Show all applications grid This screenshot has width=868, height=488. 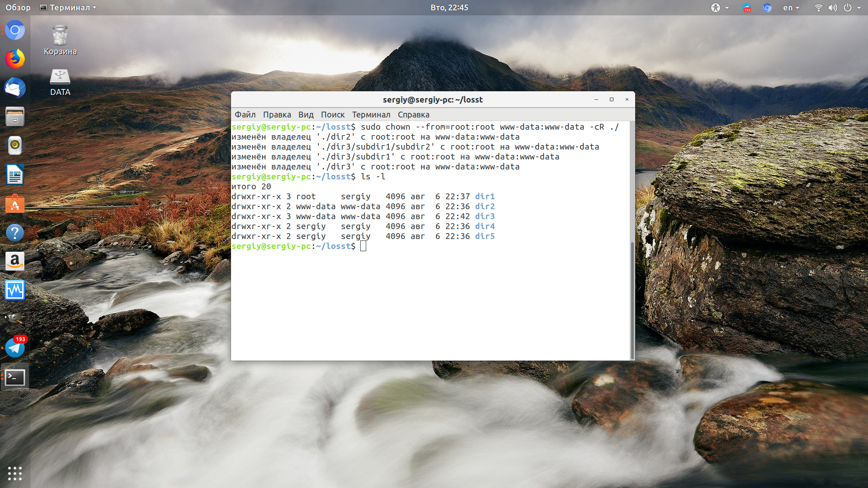point(15,473)
